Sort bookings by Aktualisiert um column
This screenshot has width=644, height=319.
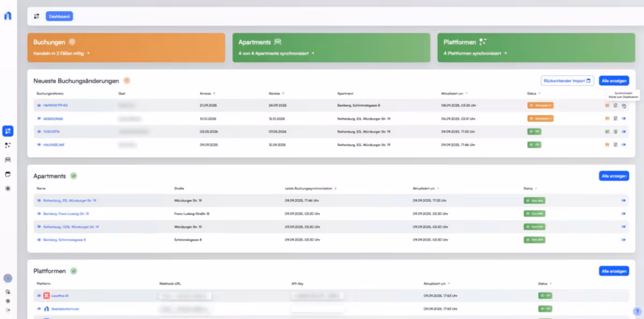pos(454,94)
